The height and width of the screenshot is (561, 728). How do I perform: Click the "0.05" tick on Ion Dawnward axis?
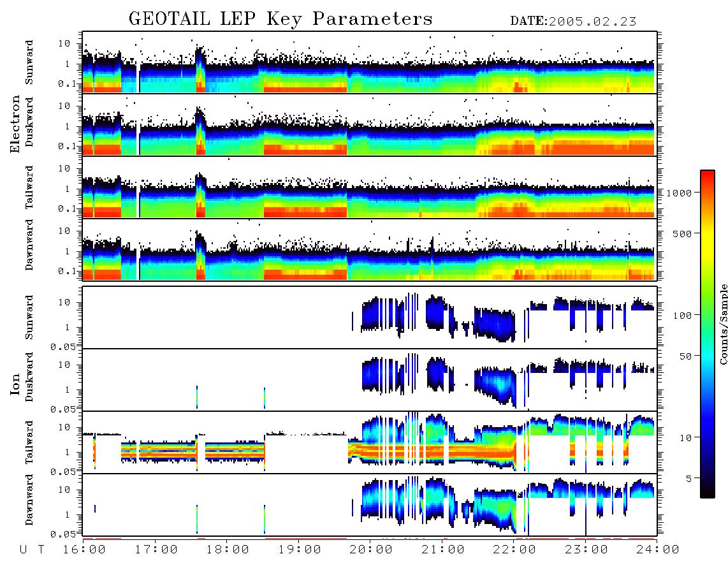tap(63, 534)
